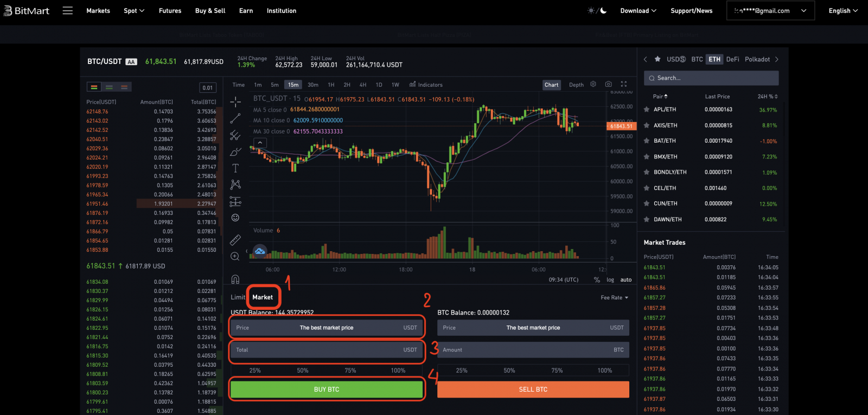
Task: Select the pattern drawing tool
Action: click(235, 184)
